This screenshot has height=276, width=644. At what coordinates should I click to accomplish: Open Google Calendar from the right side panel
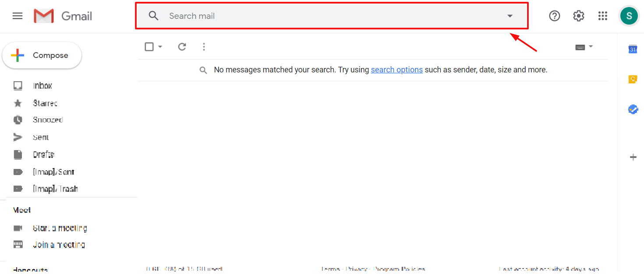(x=633, y=49)
